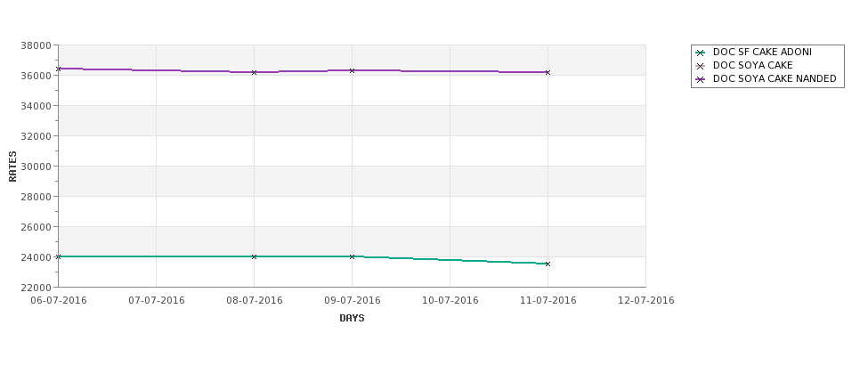
Task: Select the green data point at 08-07-2016
Action: pos(254,256)
